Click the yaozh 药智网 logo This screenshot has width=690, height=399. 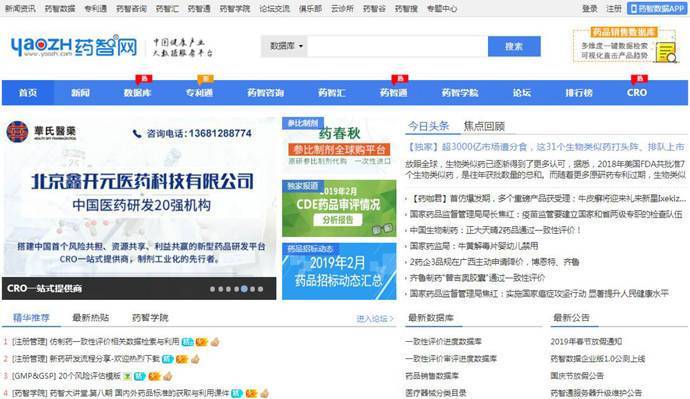[74, 46]
